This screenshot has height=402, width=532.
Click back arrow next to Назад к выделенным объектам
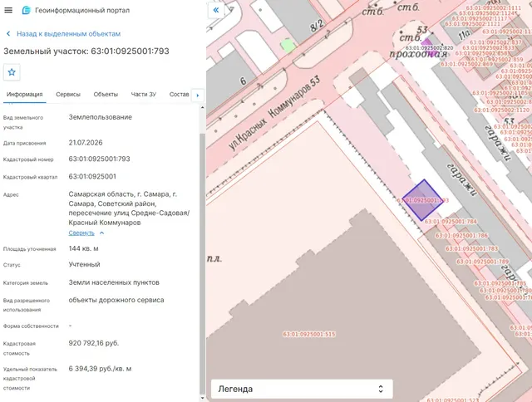(x=8, y=34)
